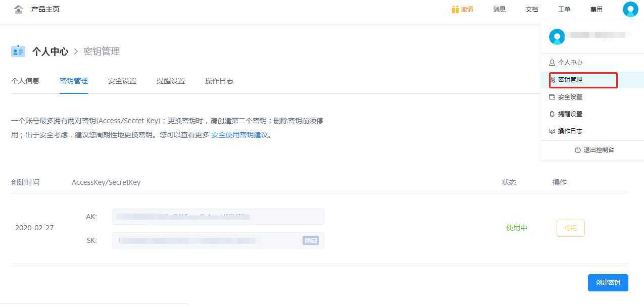Click the 创建密钥 button
The image size is (644, 306).
coord(608,283)
